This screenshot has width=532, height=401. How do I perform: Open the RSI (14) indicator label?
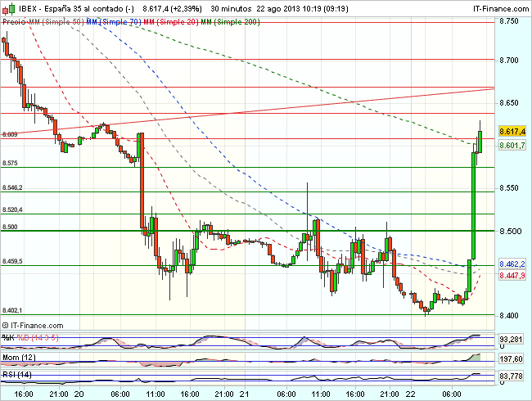16,376
